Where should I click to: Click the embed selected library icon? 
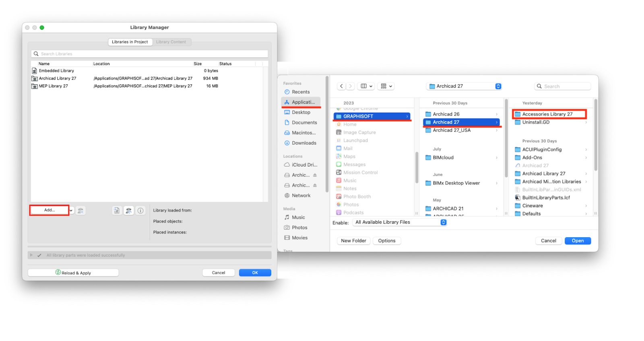pyautogui.click(x=117, y=210)
